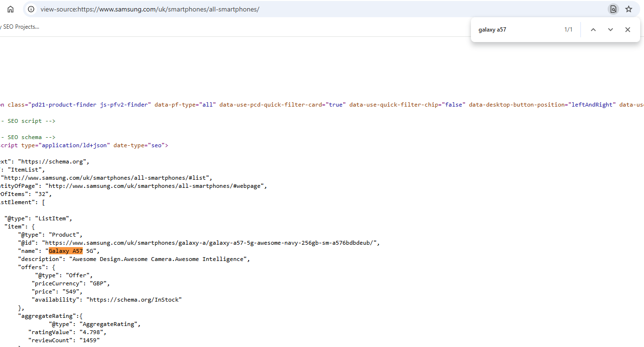Click the 'ListItem' type value
644x347 pixels.
(x=53, y=218)
